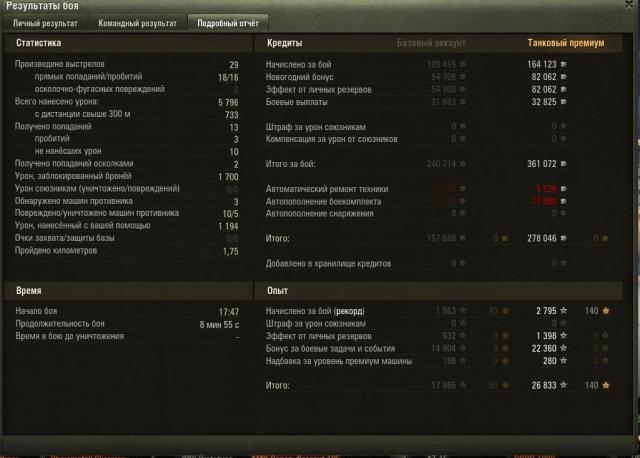Close the battle results window

(629, 4)
